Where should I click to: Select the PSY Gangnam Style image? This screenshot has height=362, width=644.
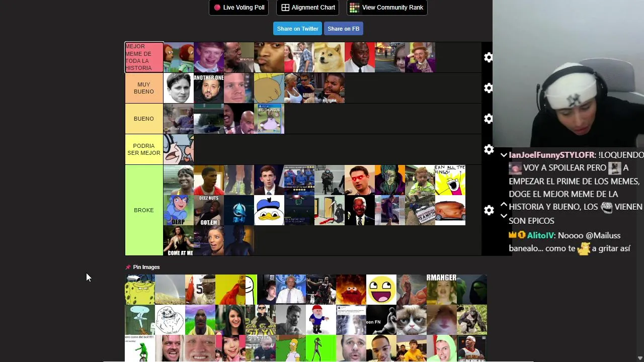[x=261, y=320]
